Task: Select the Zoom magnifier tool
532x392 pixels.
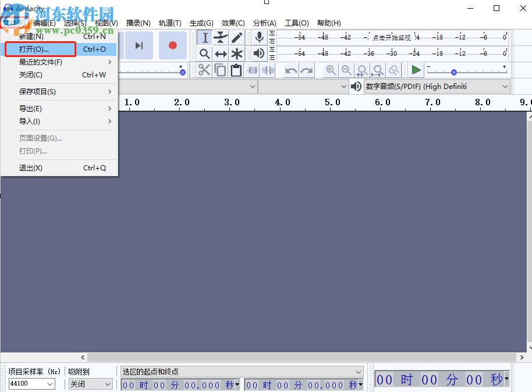Action: pyautogui.click(x=205, y=54)
